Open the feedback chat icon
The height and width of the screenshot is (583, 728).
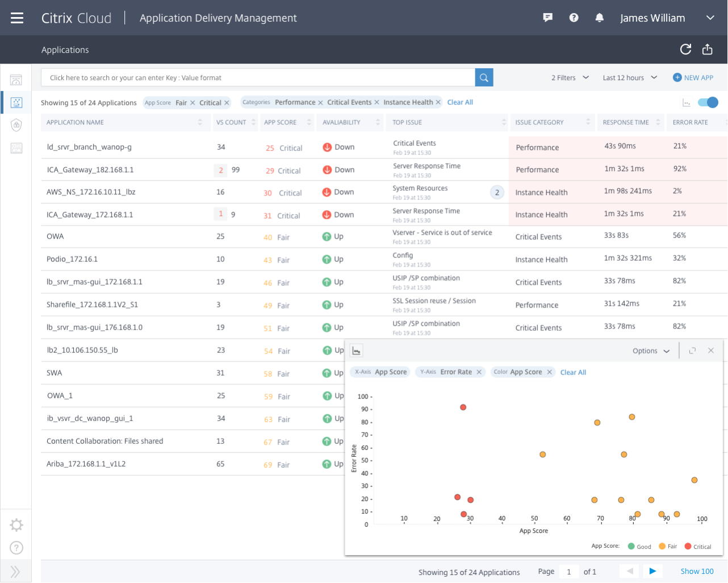548,18
